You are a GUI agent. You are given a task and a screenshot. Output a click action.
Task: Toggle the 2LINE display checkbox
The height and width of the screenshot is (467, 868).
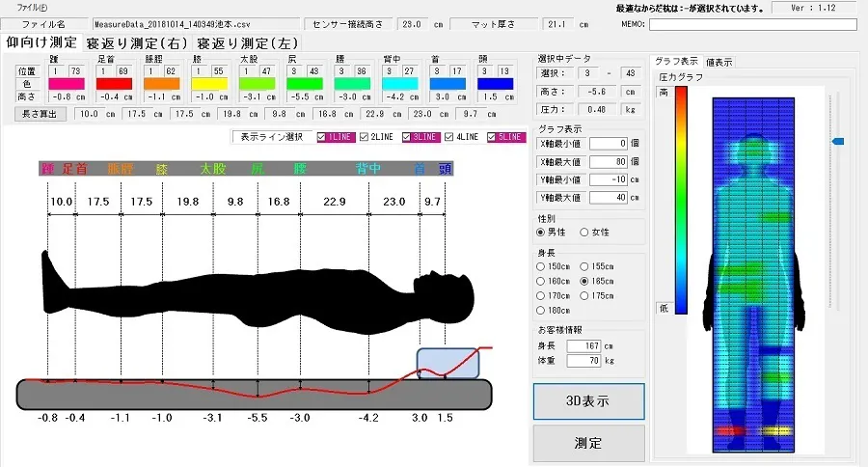click(366, 137)
